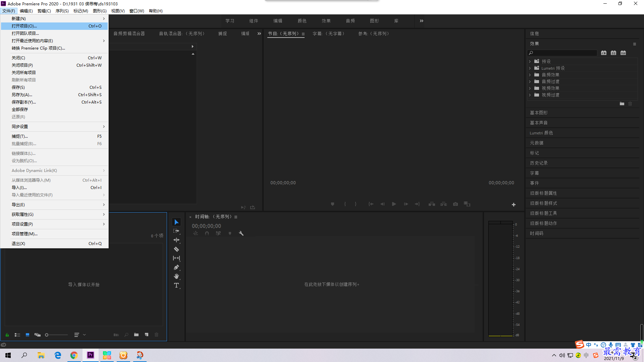Click the effects search field

click(562, 53)
